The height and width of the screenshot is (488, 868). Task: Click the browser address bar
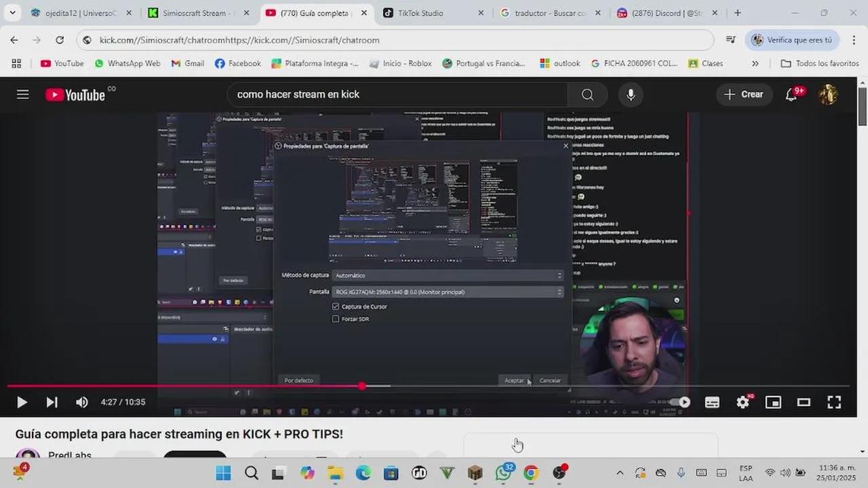tap(395, 40)
